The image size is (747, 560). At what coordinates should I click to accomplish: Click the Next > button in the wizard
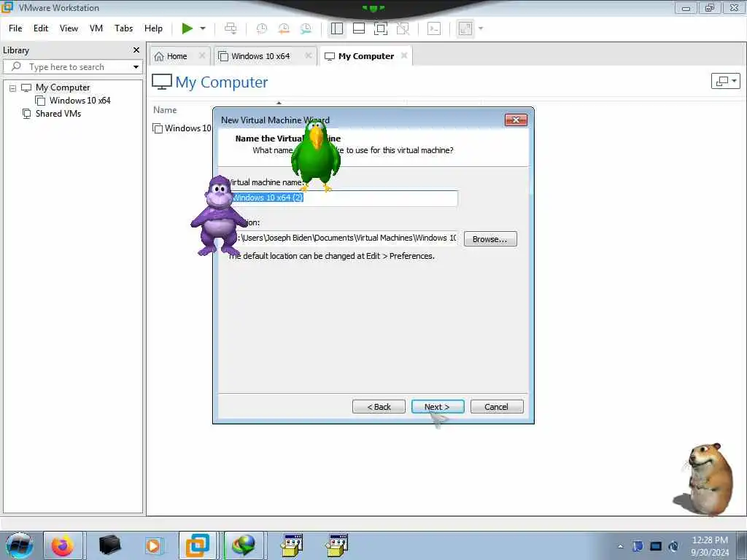point(438,407)
